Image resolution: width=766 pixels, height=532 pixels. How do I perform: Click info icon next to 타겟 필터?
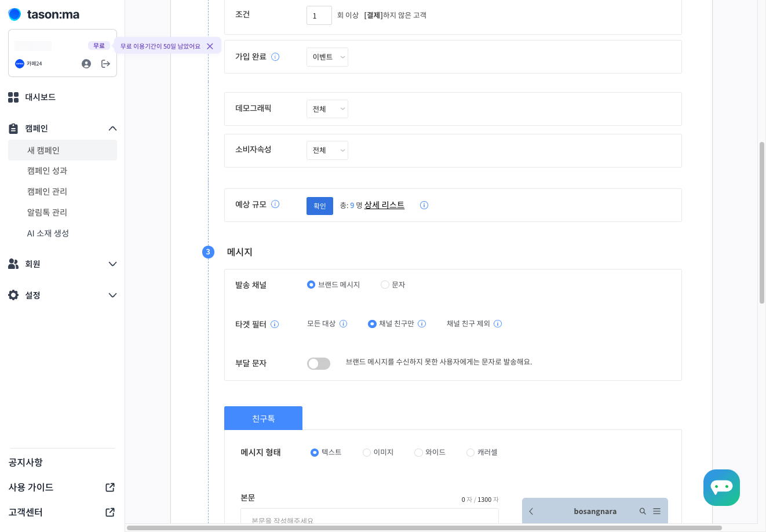(275, 325)
